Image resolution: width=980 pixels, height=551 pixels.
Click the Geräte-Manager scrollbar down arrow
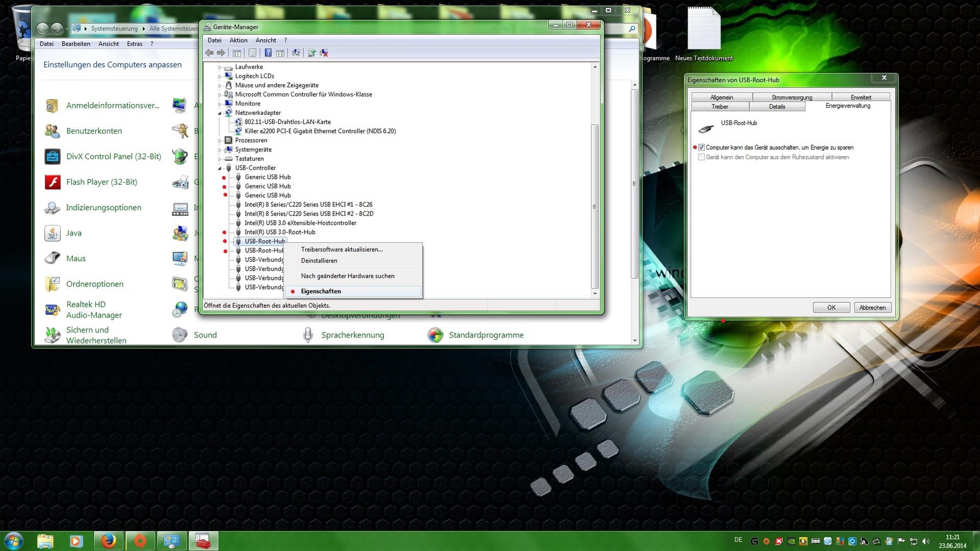pos(594,294)
